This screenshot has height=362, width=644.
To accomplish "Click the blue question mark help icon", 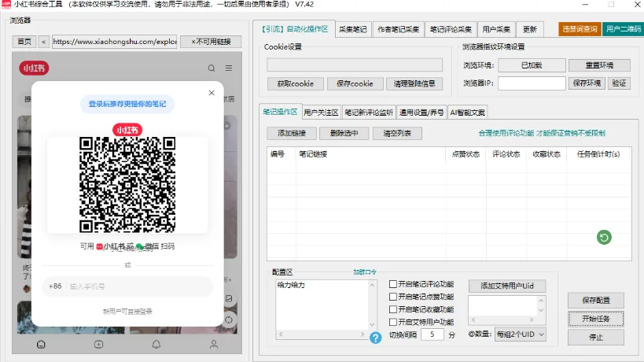I will (375, 338).
